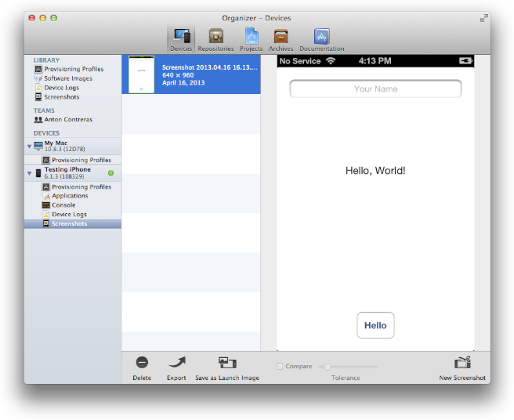Collapse the Testing iPhone device tree

[30, 173]
